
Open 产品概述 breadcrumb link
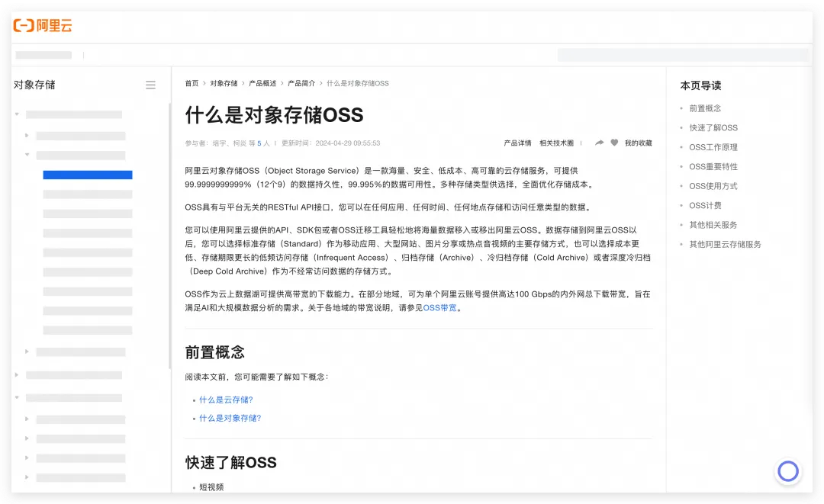tap(262, 83)
